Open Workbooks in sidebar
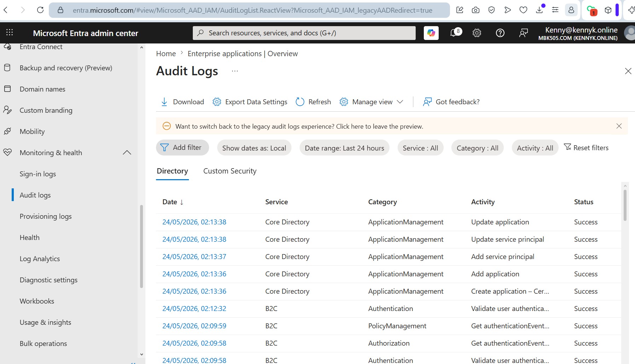The width and height of the screenshot is (635, 364). click(x=37, y=301)
